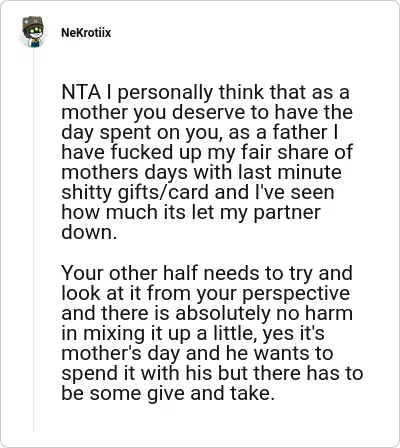Select the phrase "last minute"
Viewport: 400px width, 448px height.
pyautogui.click(x=290, y=172)
